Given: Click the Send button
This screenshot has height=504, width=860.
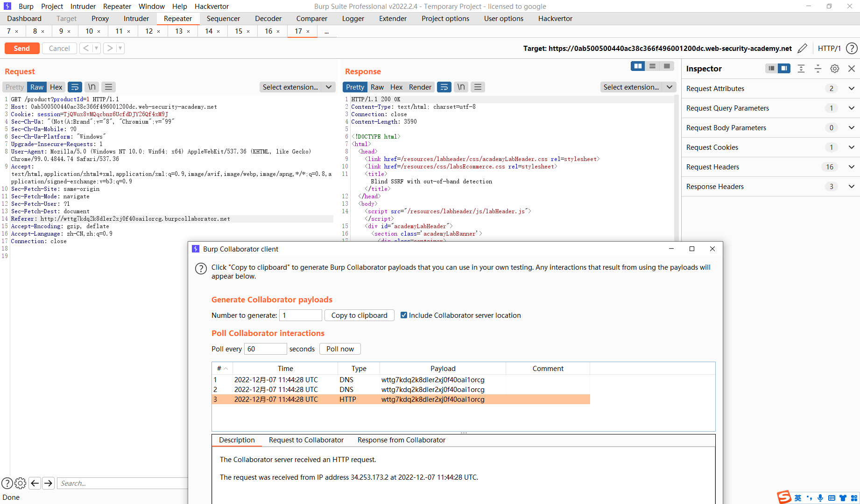Looking at the screenshot, I should pos(22,49).
